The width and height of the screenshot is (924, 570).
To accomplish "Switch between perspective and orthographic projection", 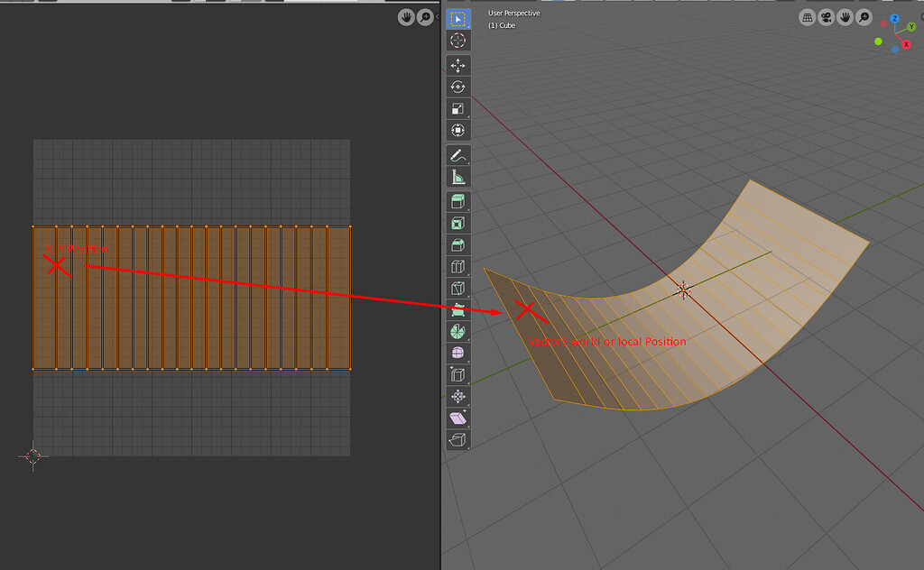I will pyautogui.click(x=808, y=16).
